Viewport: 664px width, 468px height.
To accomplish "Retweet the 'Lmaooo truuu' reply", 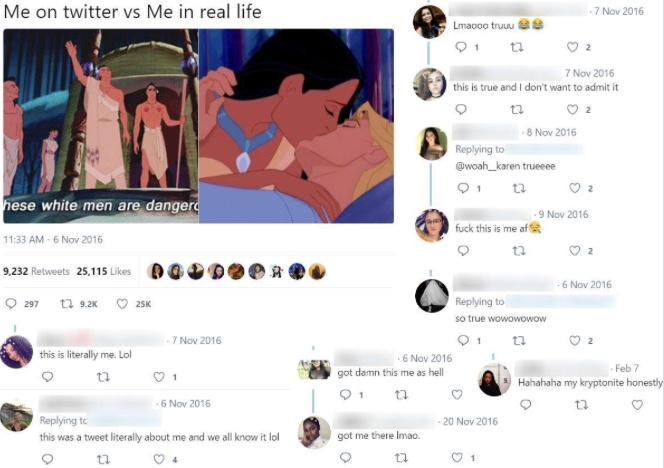I will 517,47.
